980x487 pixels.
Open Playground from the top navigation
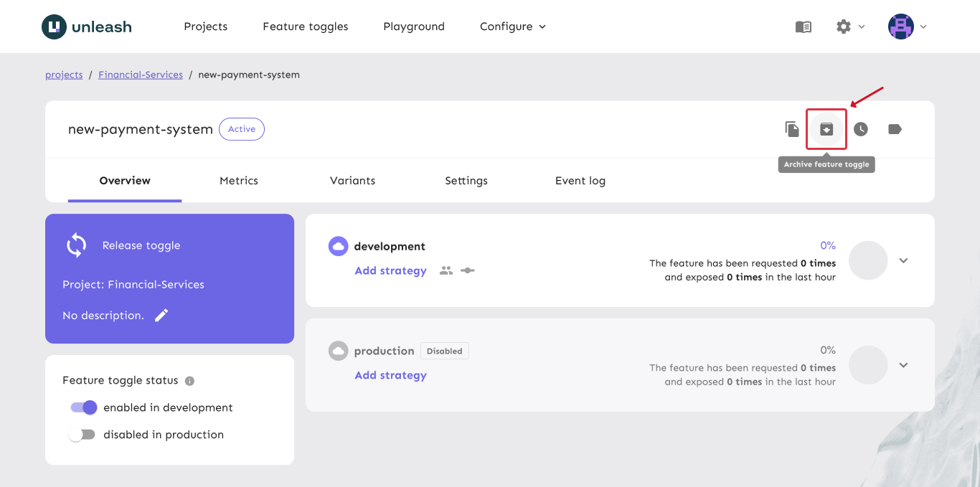tap(414, 27)
